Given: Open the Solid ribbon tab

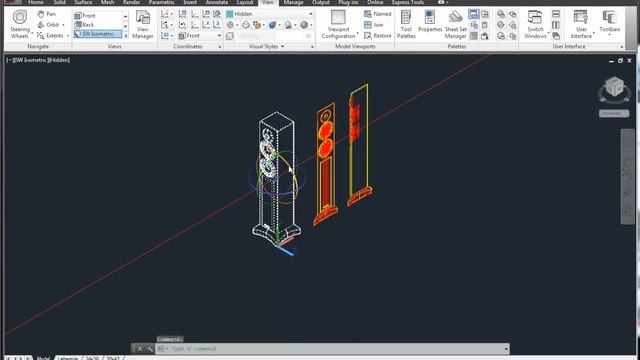Looking at the screenshot, I should [x=60, y=2].
